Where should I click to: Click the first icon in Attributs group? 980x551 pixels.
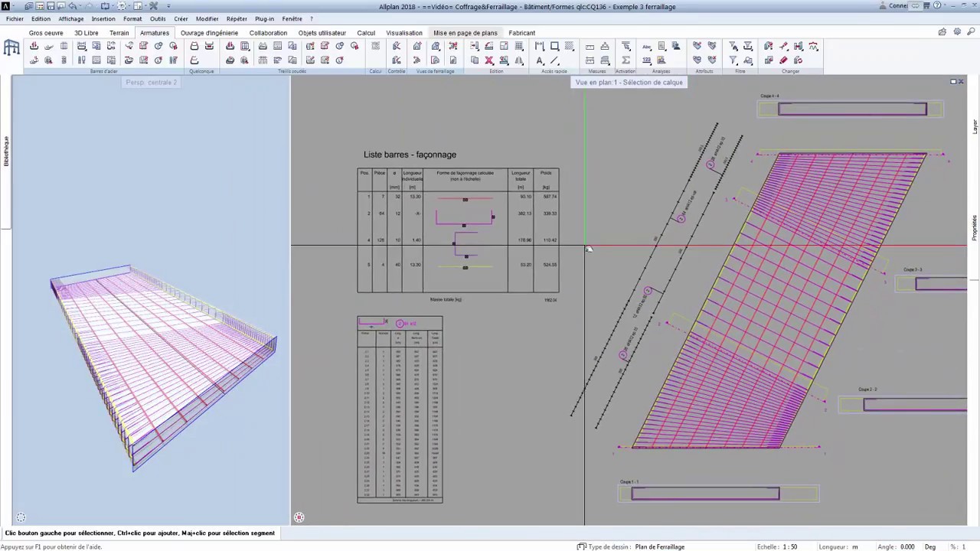697,46
